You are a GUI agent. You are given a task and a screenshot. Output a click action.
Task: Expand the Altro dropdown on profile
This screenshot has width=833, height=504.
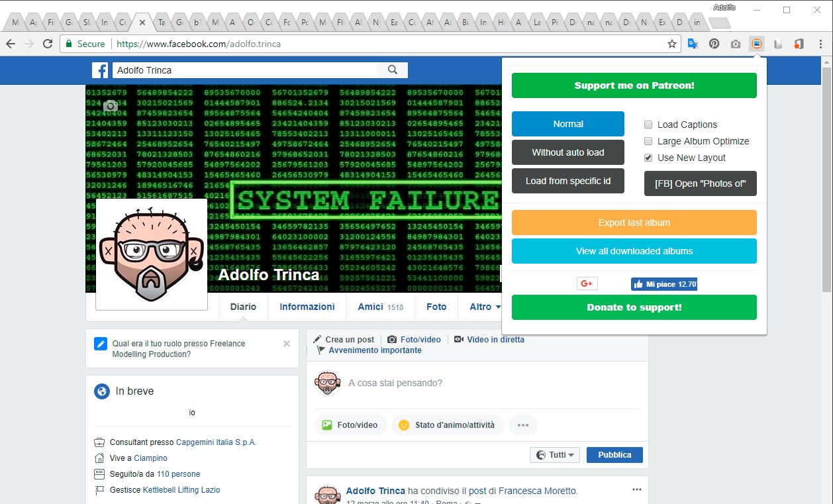point(485,307)
